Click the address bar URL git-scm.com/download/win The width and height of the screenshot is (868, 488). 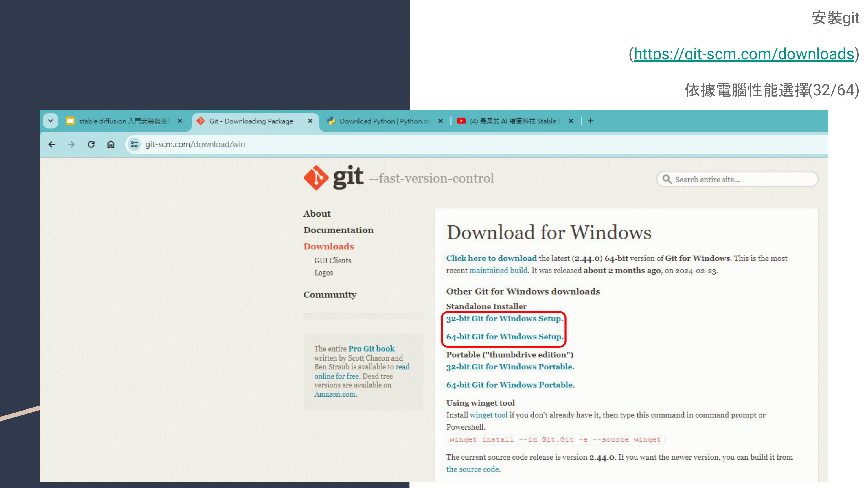[x=195, y=145]
